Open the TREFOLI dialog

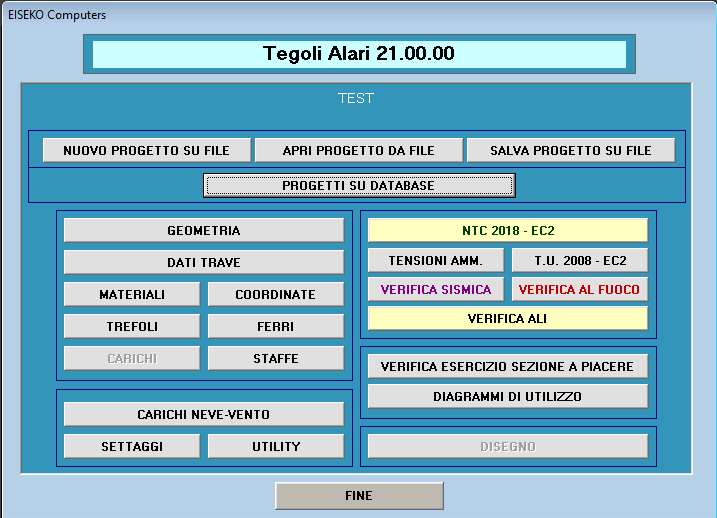pos(132,326)
